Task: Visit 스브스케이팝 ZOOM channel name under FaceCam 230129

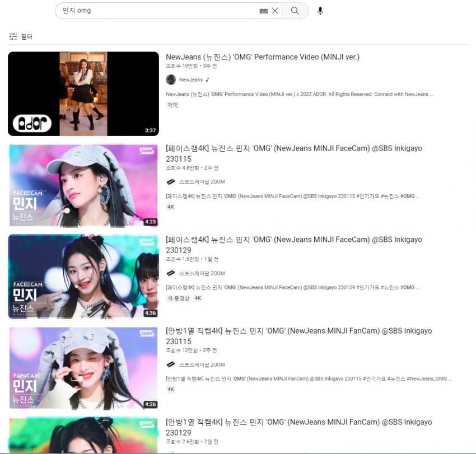Action: point(202,273)
